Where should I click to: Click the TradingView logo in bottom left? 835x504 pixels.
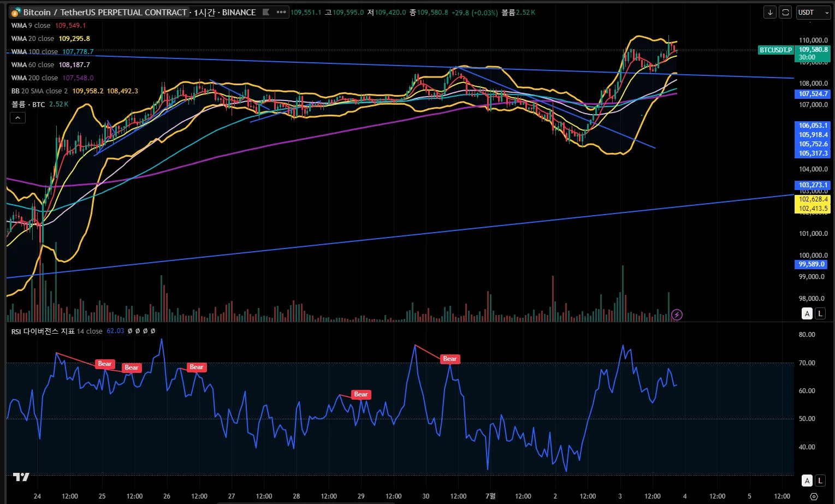pyautogui.click(x=21, y=477)
